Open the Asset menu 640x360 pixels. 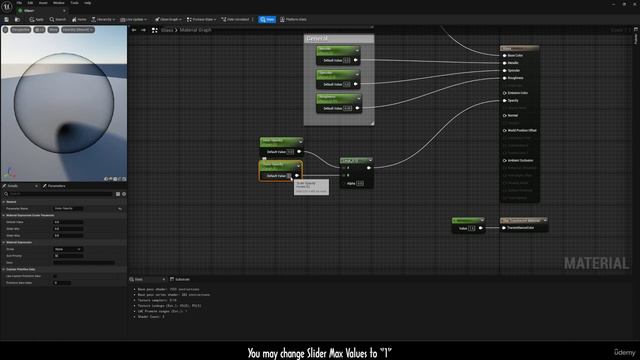(43, 3)
